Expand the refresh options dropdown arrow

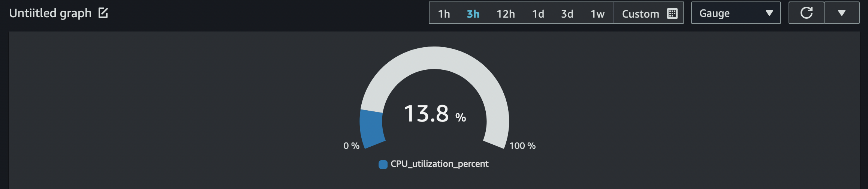coord(842,13)
